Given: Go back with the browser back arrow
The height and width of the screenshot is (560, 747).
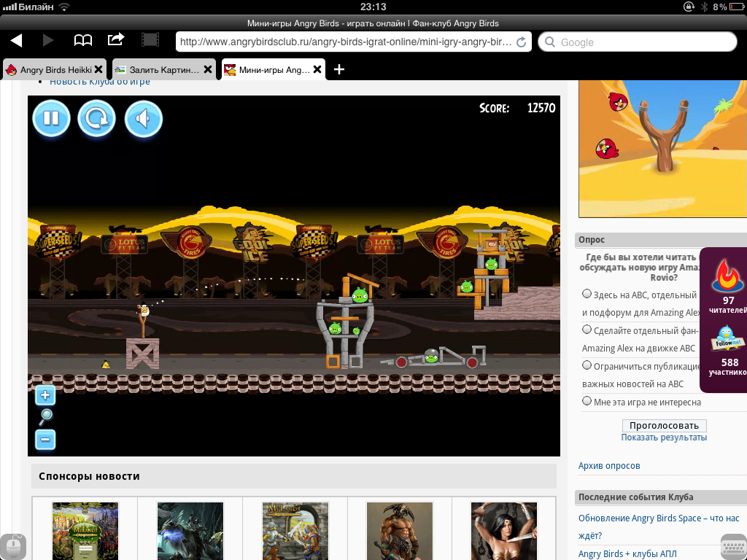Looking at the screenshot, I should (16, 41).
